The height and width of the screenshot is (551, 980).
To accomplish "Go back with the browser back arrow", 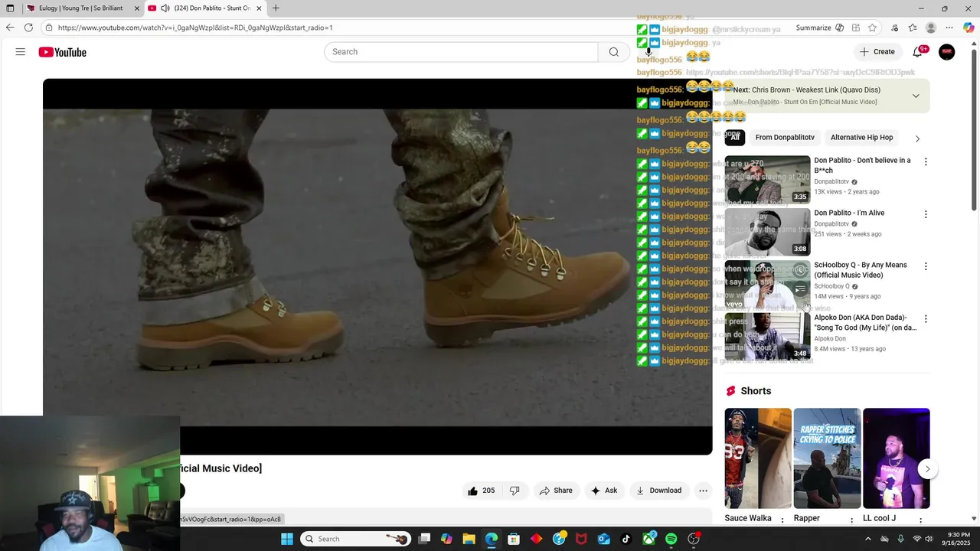I will [10, 28].
